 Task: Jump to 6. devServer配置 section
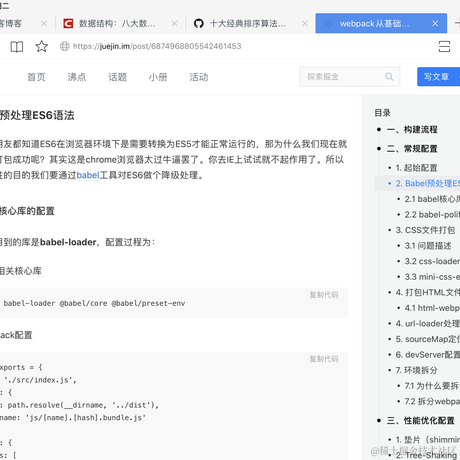click(428, 354)
